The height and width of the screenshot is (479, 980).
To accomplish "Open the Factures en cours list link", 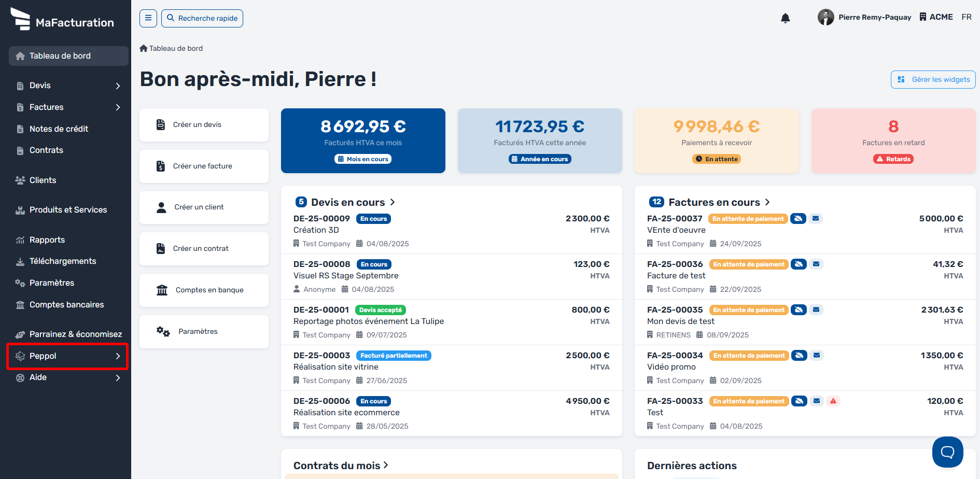I will [715, 202].
